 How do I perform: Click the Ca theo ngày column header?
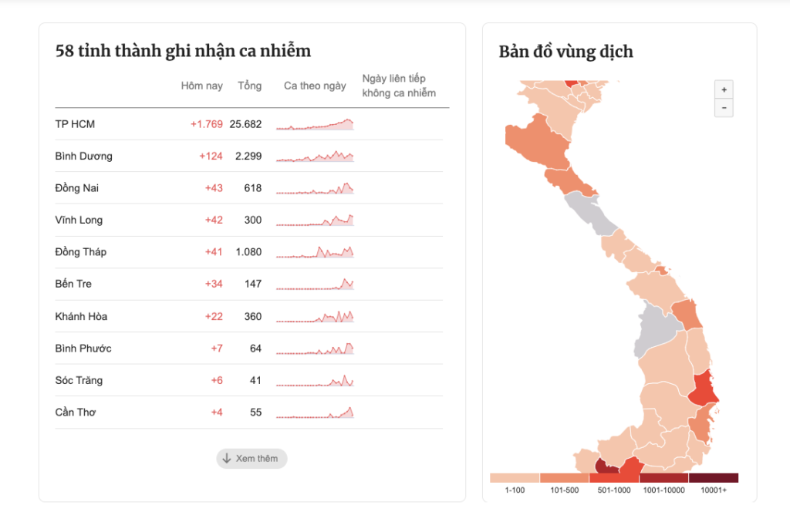pos(315,86)
